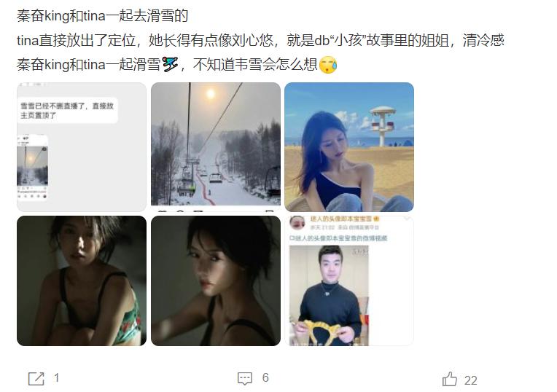This screenshot has width=557, height=392.
Task: Open thumbnail of man holding yellow headband
Action: (x=349, y=281)
